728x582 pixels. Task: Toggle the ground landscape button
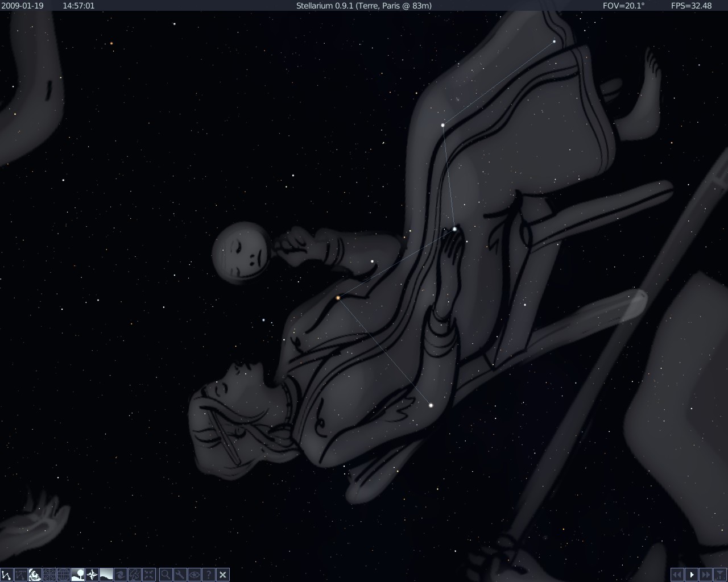(78, 575)
